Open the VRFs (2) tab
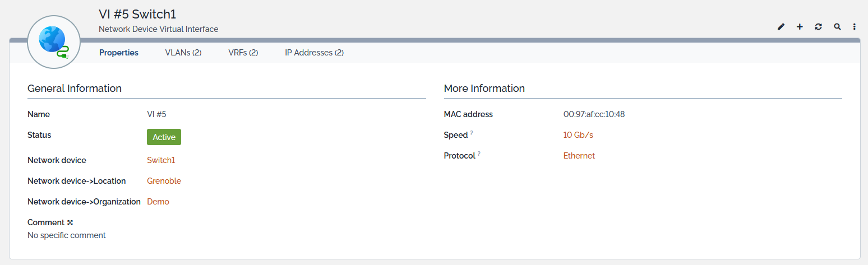 (243, 53)
